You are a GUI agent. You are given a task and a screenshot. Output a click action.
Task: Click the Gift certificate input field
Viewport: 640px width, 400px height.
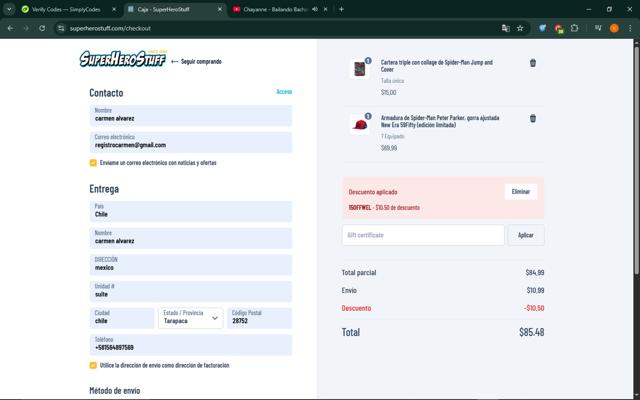click(x=423, y=235)
